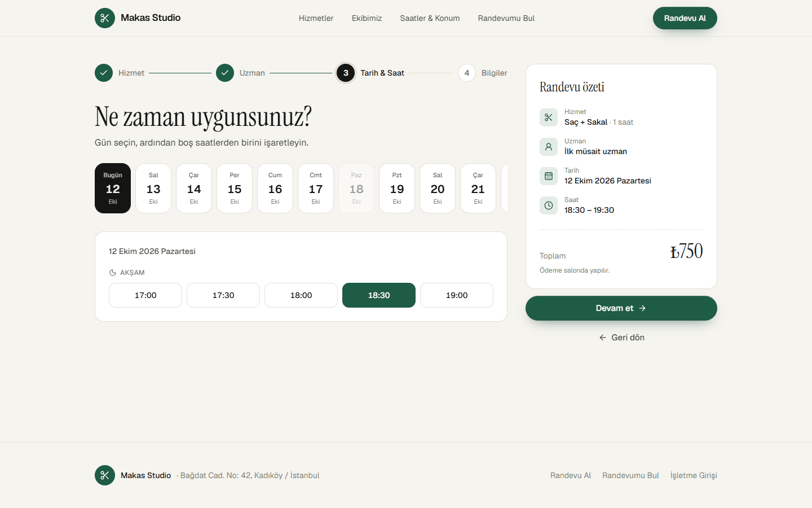Open İşletme Girişi footer link
Image resolution: width=812 pixels, height=508 pixels.
pos(694,475)
